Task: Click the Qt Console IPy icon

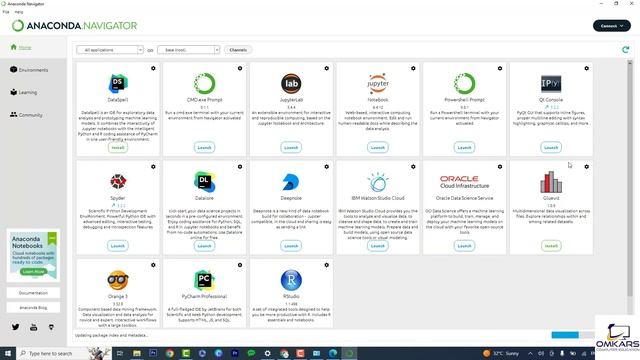Action: click(551, 84)
